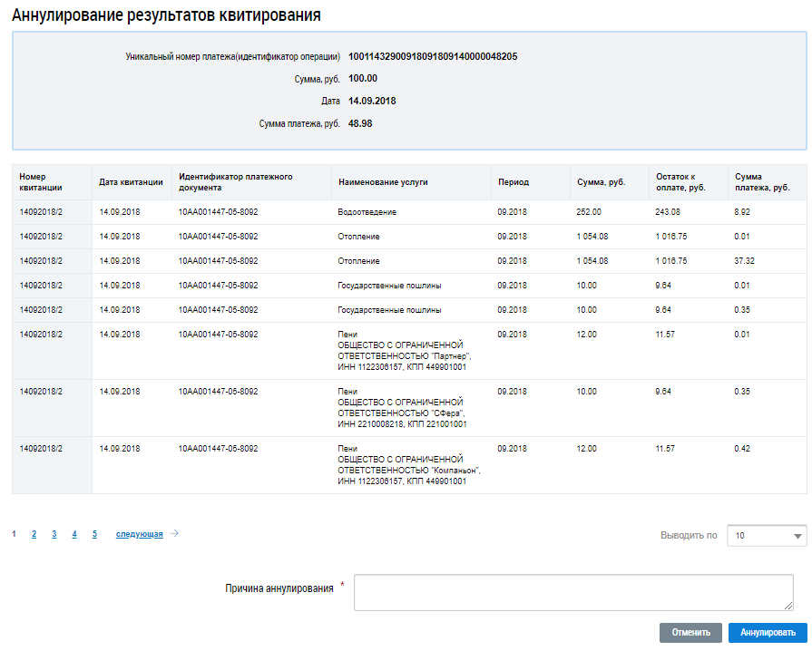
Task: Click the 'Причина аннулирования' text field
Action: pyautogui.click(x=573, y=592)
